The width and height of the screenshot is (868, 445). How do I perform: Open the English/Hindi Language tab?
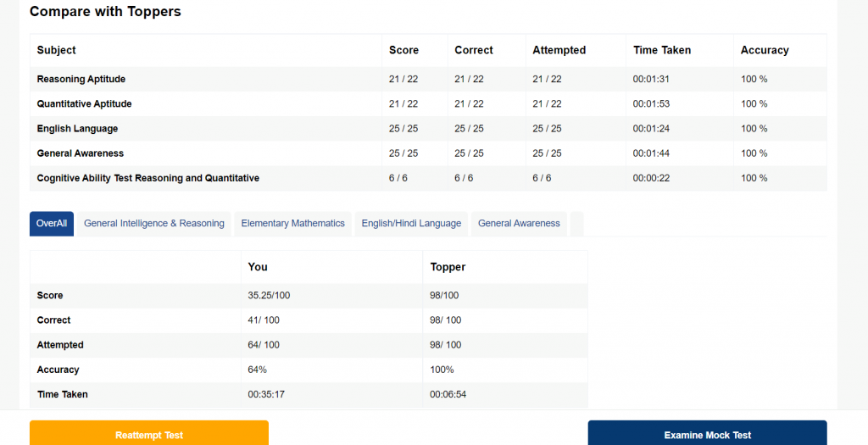point(411,224)
